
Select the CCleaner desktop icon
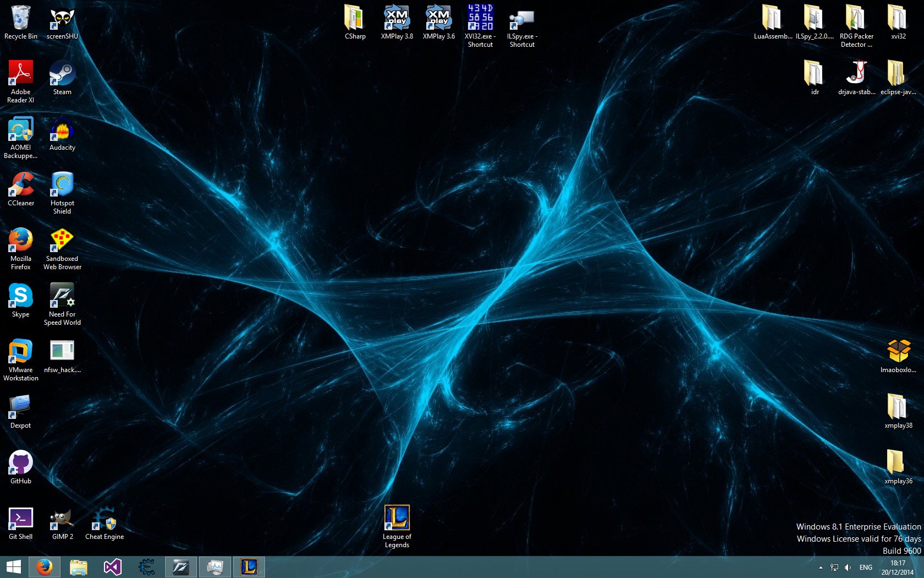21,189
